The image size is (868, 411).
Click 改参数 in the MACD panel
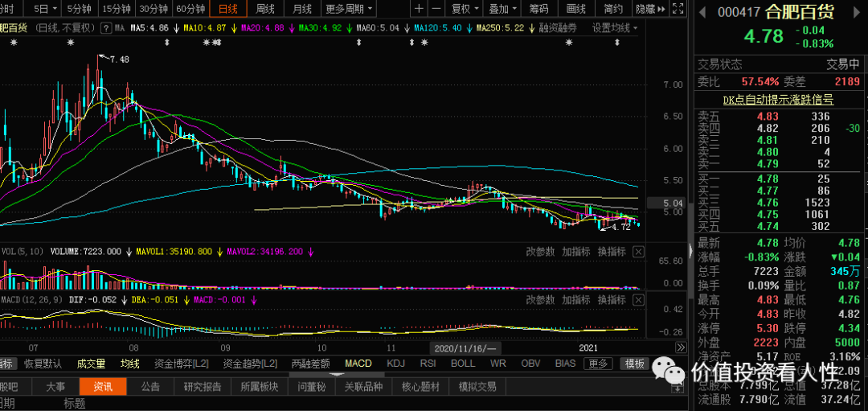pos(540,300)
